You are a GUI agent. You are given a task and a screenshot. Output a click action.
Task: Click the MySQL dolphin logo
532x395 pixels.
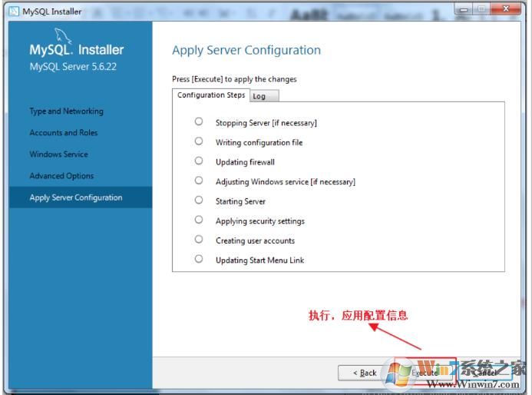[x=63, y=36]
